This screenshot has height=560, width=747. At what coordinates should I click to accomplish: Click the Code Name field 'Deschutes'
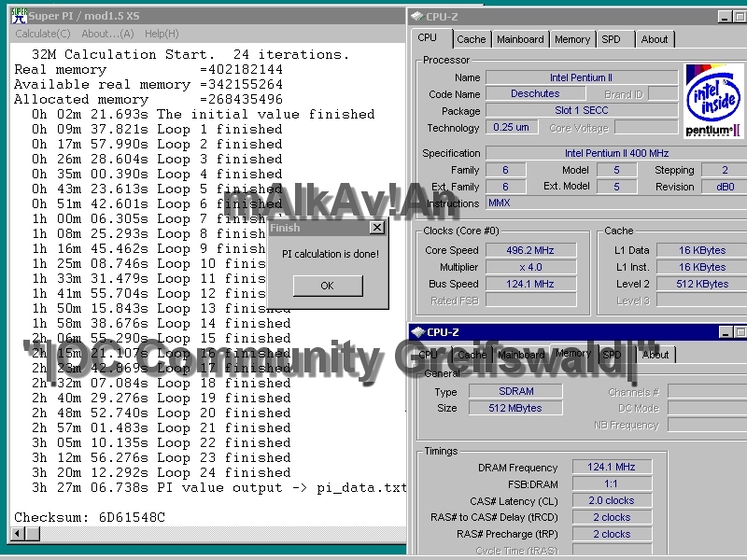[x=535, y=94]
